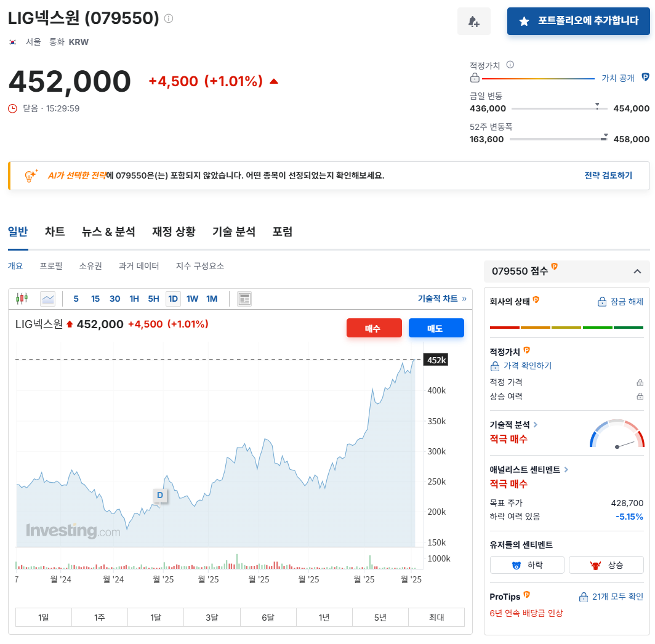Set chart interval to 5 minutes
This screenshot has width=655, height=644.
[x=76, y=299]
